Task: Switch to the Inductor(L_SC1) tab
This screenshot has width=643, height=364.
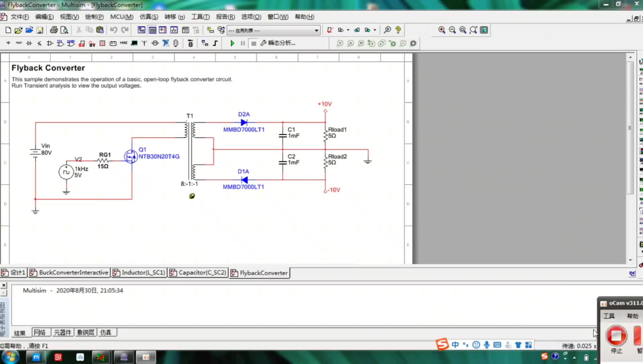Action: (x=139, y=272)
